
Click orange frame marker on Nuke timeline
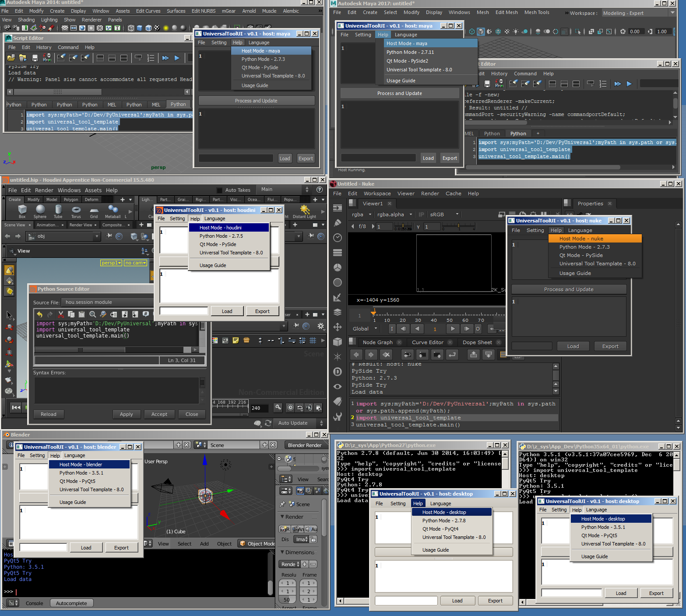point(373,313)
